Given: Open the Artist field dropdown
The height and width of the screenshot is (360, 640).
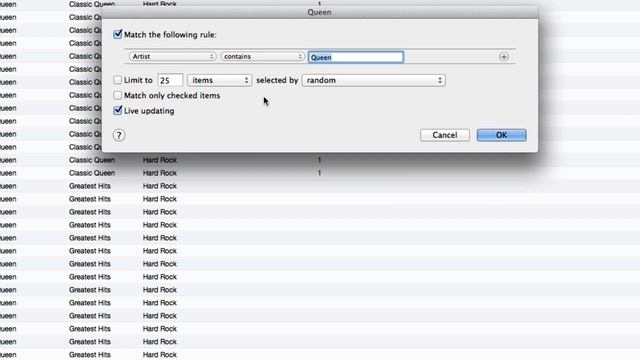Looking at the screenshot, I should [172, 56].
